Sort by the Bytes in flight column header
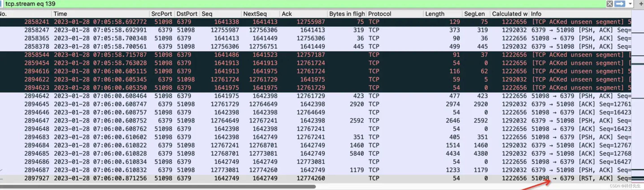This screenshot has height=190, width=644. [x=346, y=14]
